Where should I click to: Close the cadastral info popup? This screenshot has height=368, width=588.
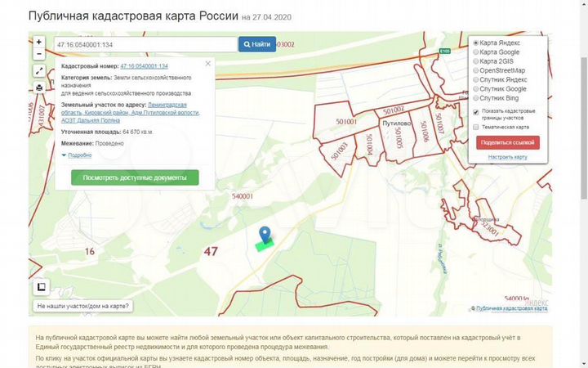(208, 64)
